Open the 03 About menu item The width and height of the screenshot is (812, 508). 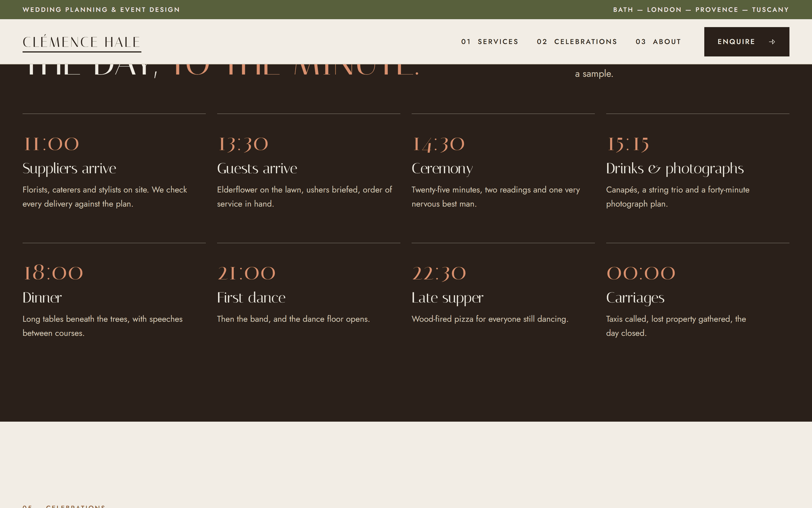coord(658,42)
